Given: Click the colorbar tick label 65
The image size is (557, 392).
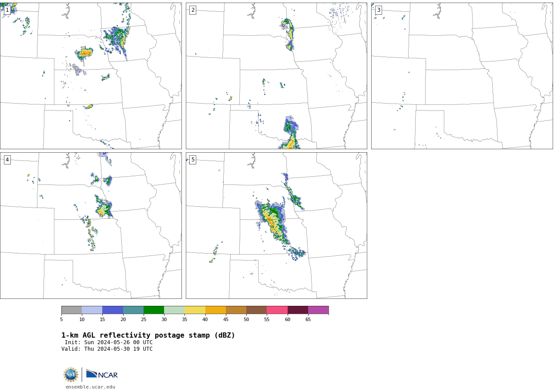Looking at the screenshot, I should point(308,320).
